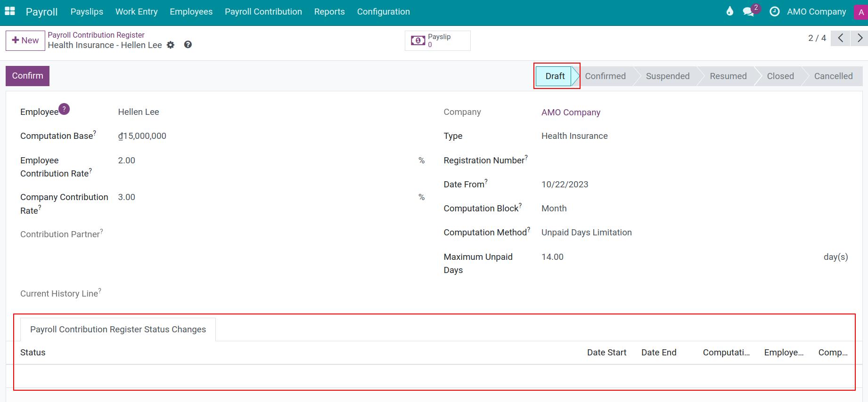
Task: Open the gear actions menu beside the record name
Action: [x=171, y=45]
